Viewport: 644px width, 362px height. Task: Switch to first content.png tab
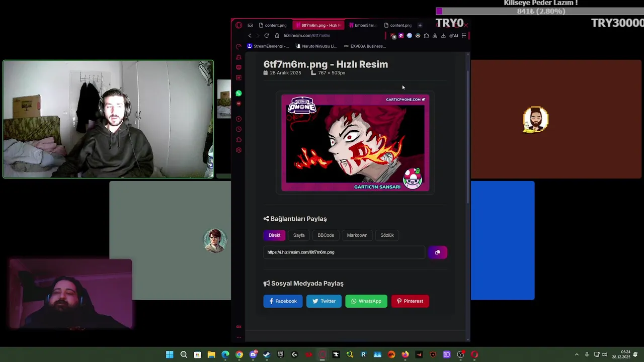point(274,25)
